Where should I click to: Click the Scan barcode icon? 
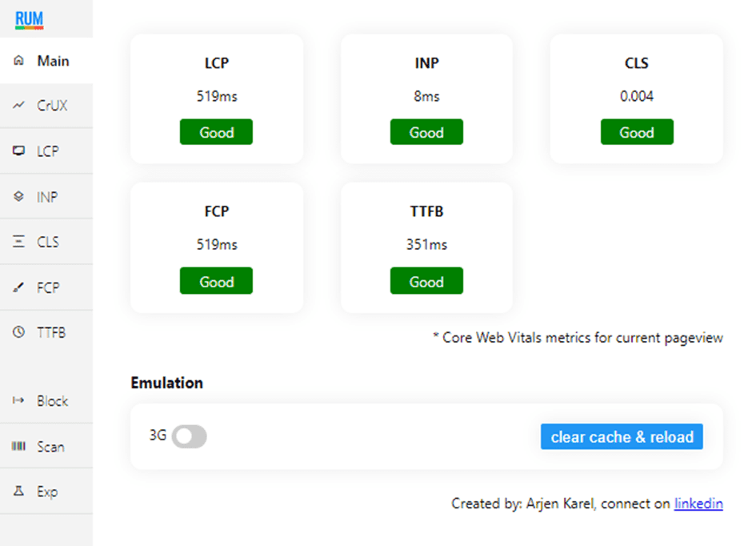(x=19, y=446)
